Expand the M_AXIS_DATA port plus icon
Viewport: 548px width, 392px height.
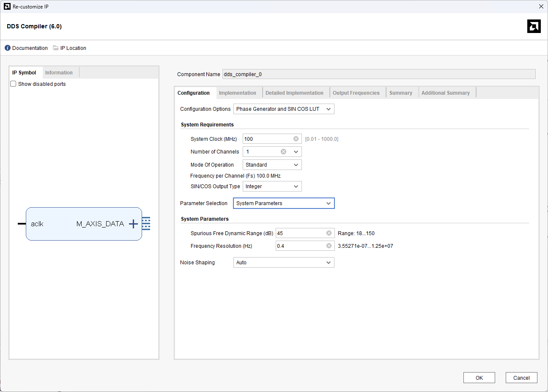[x=133, y=224]
